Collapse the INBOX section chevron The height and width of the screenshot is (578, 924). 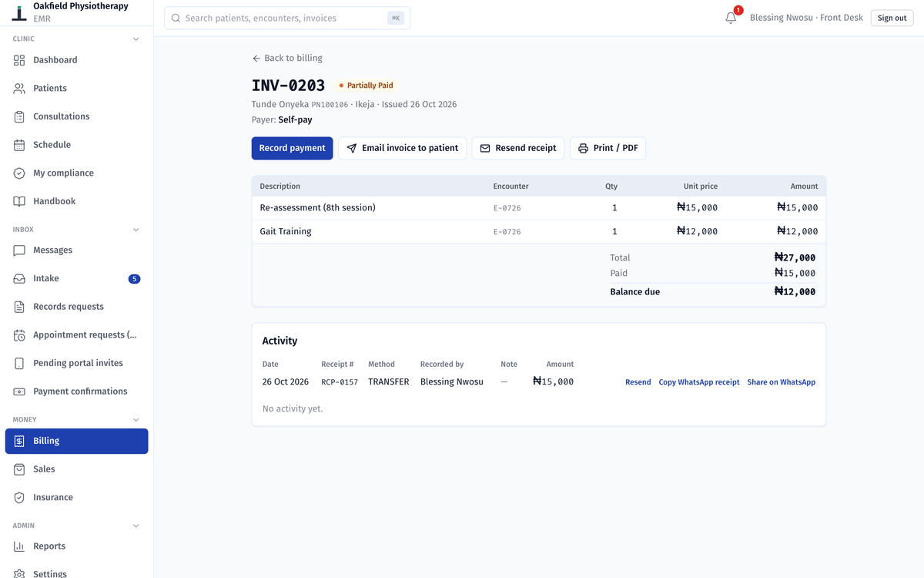coord(136,230)
